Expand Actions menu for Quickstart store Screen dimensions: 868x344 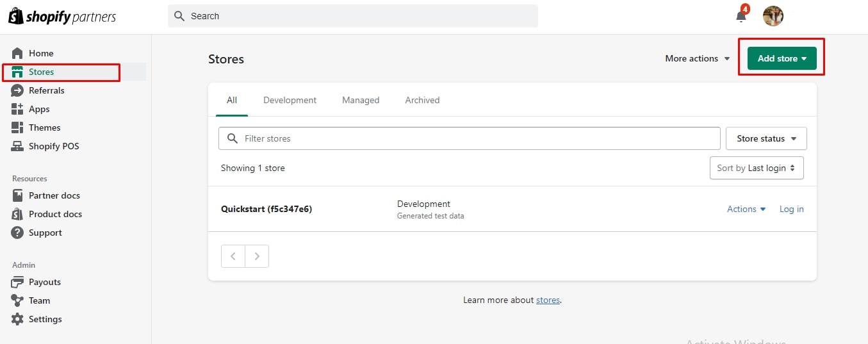point(746,209)
